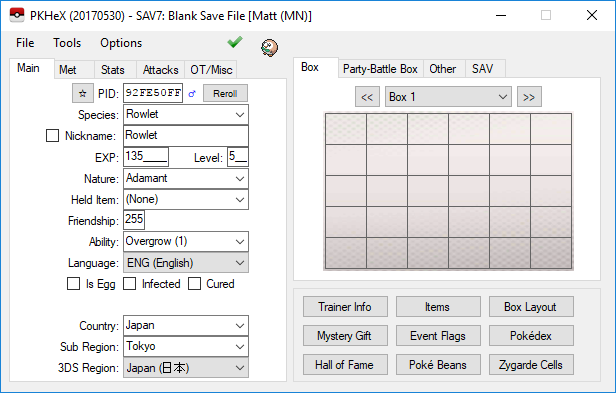This screenshot has height=393, width=616.
Task: Click the PKHeX Poké Ball title icon
Action: [17, 16]
